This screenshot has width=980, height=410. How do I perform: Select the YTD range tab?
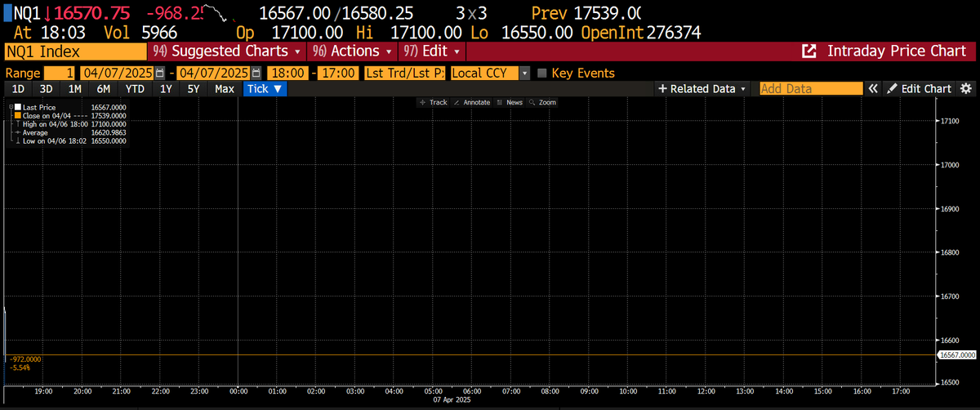(x=135, y=88)
